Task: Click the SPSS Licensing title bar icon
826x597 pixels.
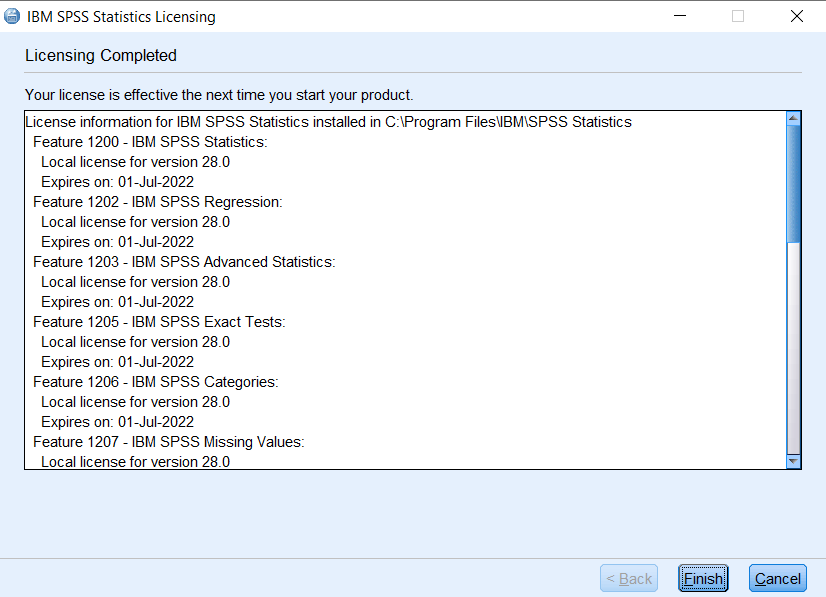Action: pos(12,16)
